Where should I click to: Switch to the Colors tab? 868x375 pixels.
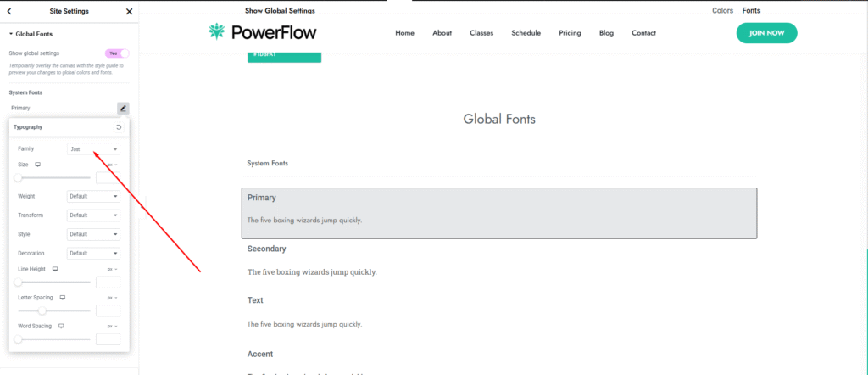click(x=722, y=10)
